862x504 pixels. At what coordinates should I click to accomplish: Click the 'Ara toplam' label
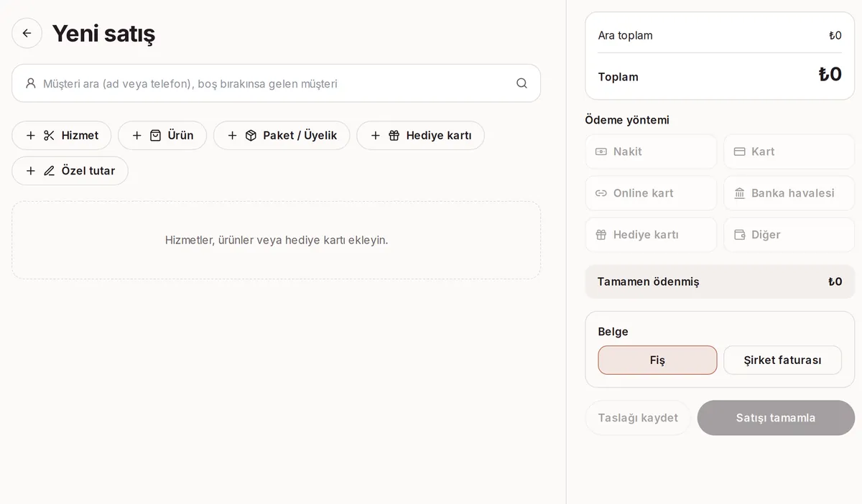click(625, 36)
